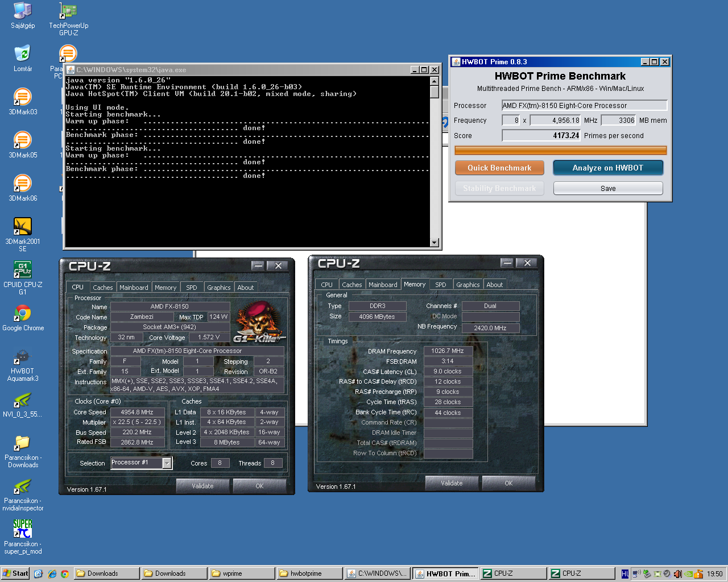Open HWBOT Aquamark3 desktop shortcut

23,364
